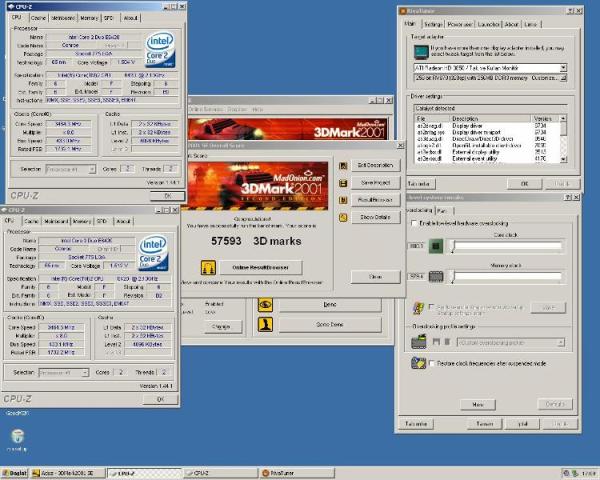
Task: Click the Save Project button
Action: point(375,183)
